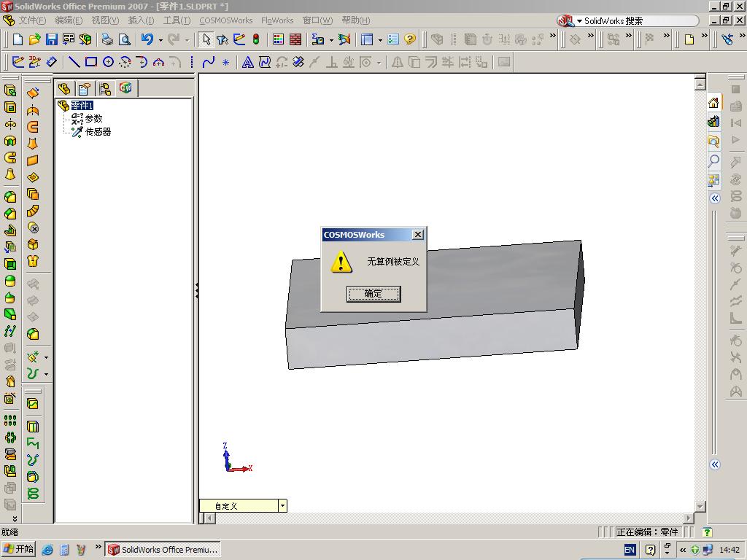Close the COSMOSWorks warning dialog
Viewport: 747px width, 560px height.
click(417, 234)
